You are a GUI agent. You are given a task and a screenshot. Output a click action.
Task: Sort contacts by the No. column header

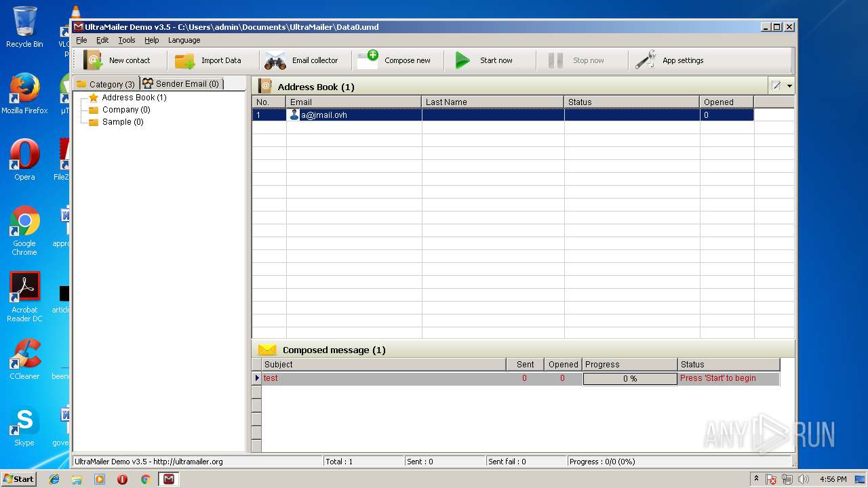(x=269, y=102)
